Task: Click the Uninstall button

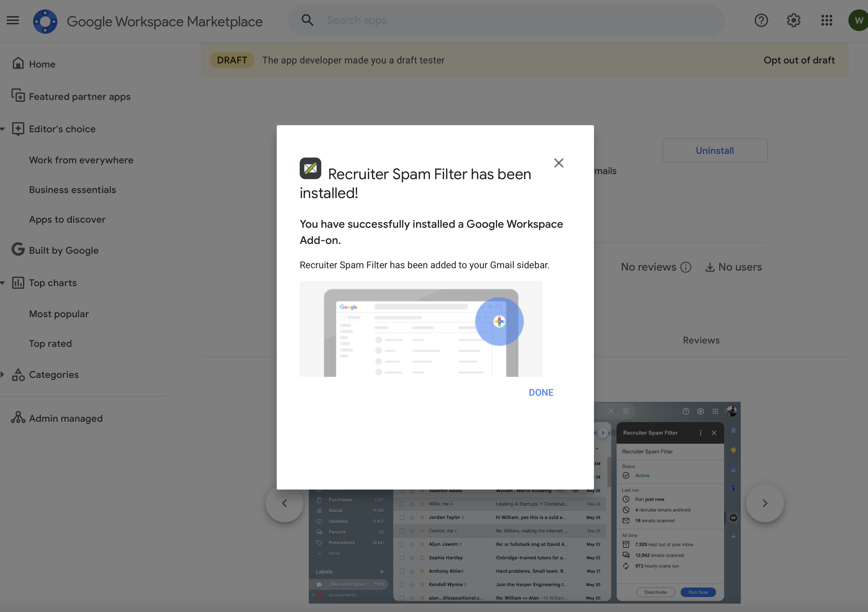Action: click(715, 150)
